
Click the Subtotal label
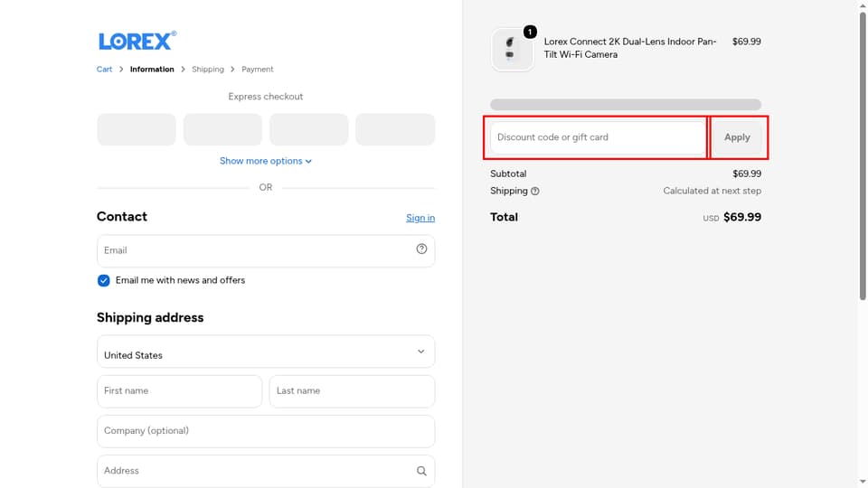point(508,174)
